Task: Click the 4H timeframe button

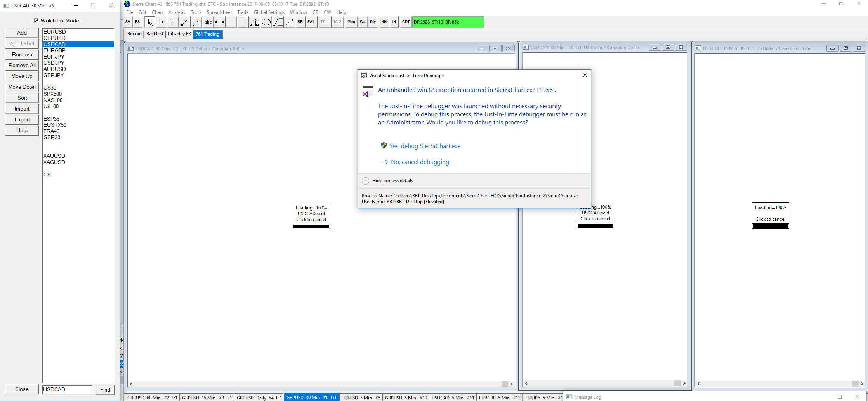Action: (x=384, y=22)
